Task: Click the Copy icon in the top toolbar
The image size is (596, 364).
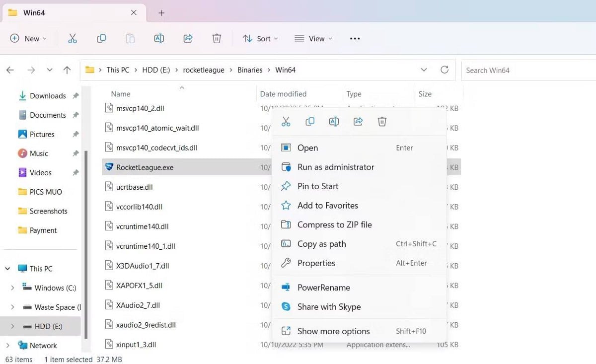Action: coord(101,39)
